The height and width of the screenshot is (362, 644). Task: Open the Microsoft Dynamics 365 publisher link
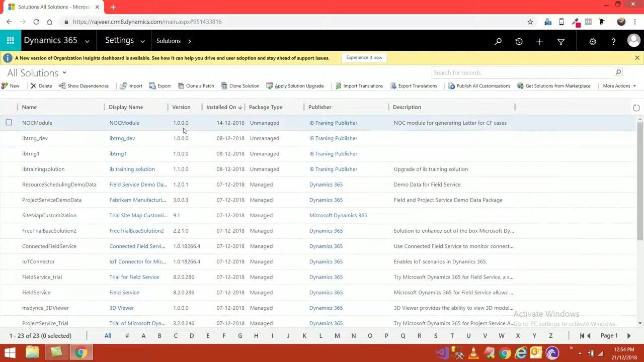point(338,216)
